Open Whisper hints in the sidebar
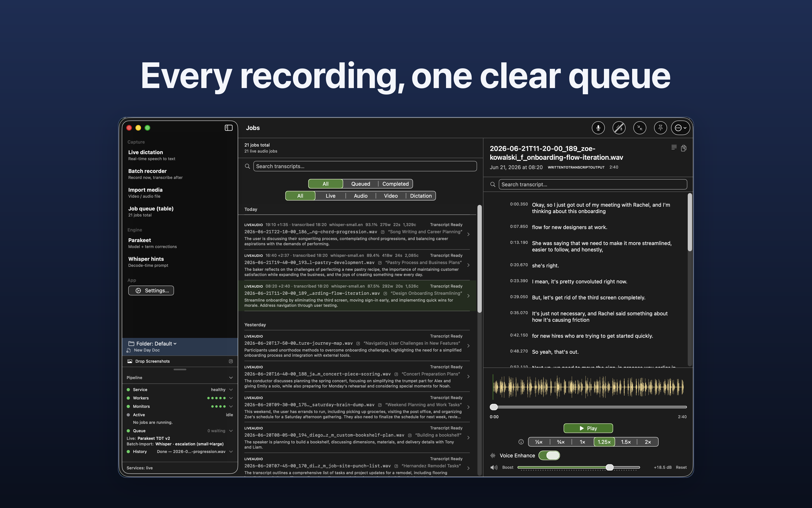 coord(148,262)
